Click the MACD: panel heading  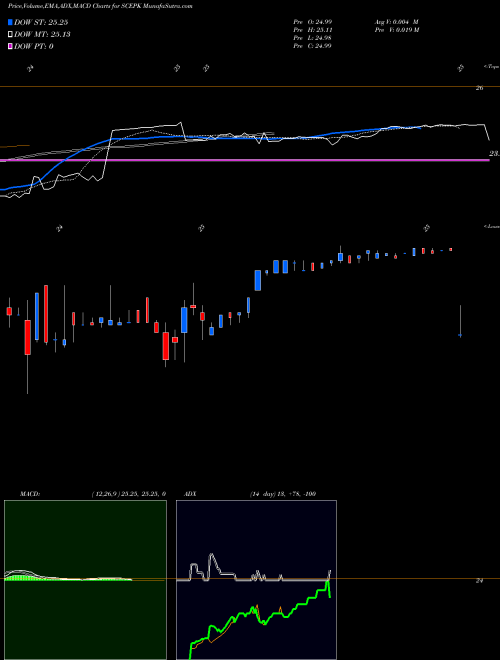coord(30,494)
